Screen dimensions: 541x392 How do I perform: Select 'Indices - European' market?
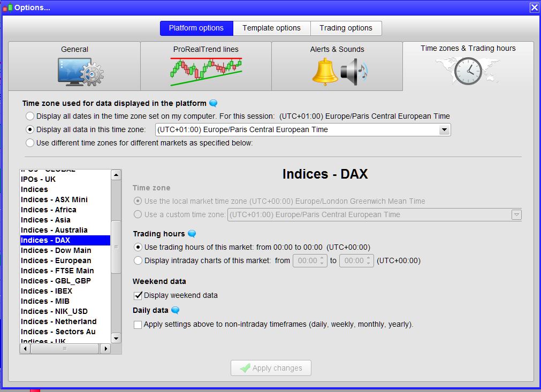(65, 260)
